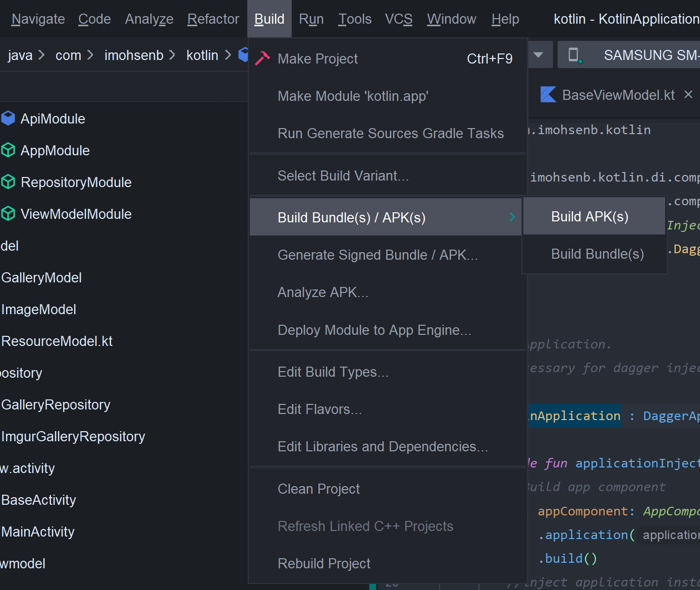Select ImgurGalleryRepository in project tree
700x590 pixels.
pyautogui.click(x=73, y=436)
